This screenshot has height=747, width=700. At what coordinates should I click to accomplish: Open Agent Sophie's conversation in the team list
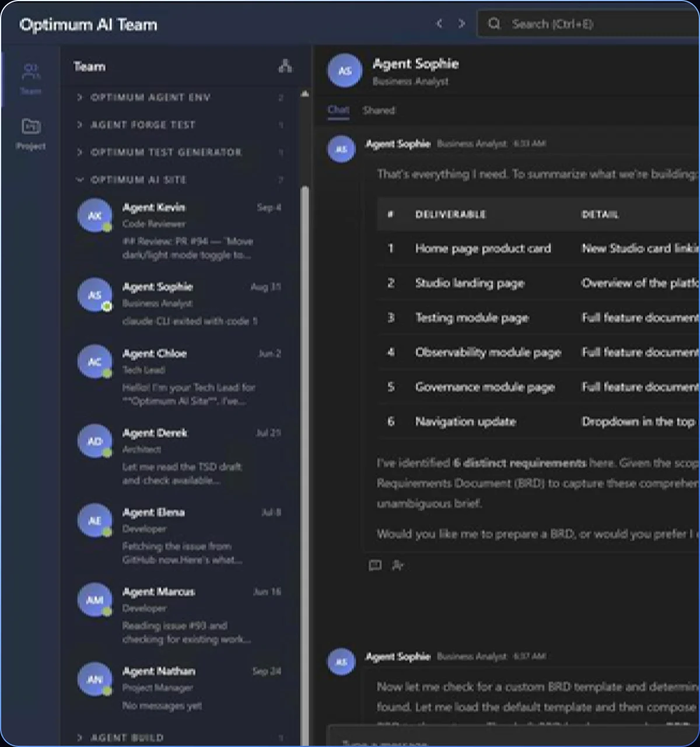(x=181, y=303)
